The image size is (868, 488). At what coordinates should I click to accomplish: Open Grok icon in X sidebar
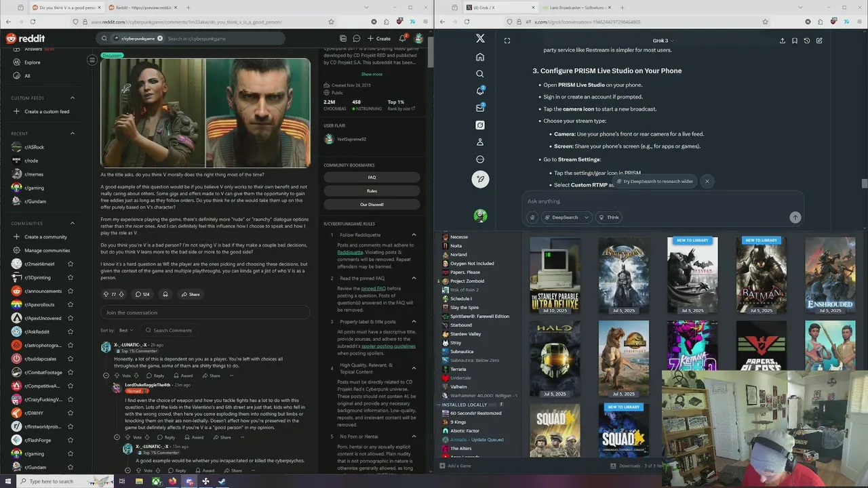(480, 125)
